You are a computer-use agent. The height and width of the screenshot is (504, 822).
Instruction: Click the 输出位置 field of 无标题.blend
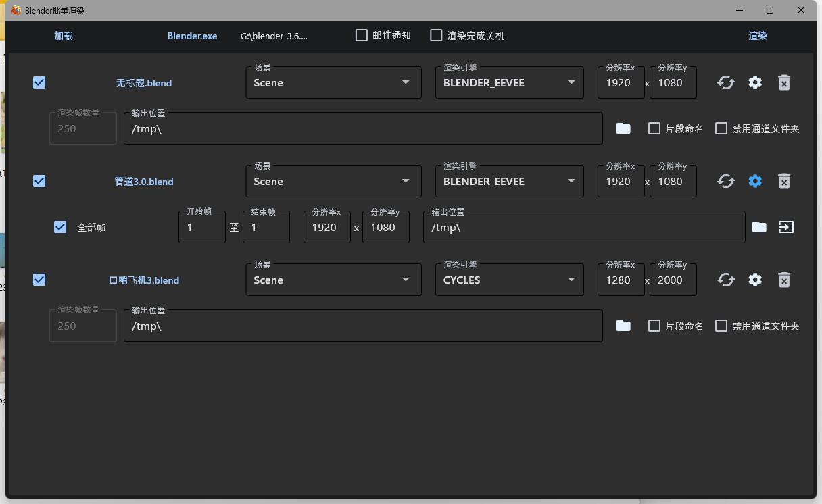click(363, 128)
